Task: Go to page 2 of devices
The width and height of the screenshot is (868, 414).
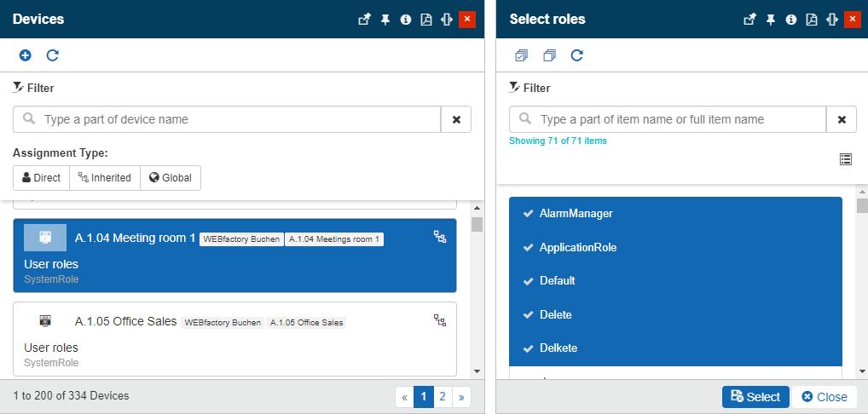Action: pyautogui.click(x=443, y=396)
